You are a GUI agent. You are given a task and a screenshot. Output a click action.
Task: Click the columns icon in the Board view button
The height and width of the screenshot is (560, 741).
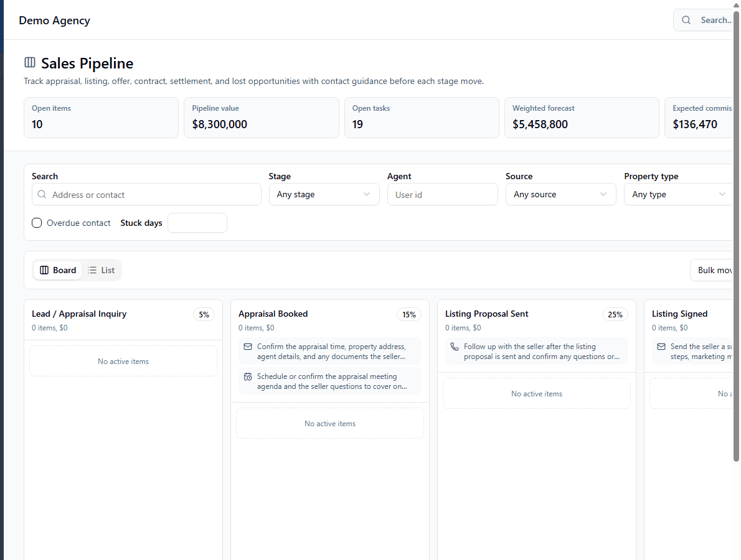44,270
